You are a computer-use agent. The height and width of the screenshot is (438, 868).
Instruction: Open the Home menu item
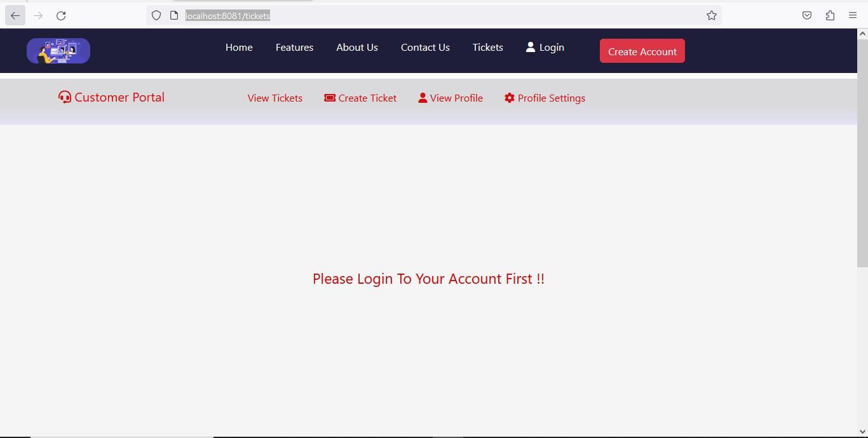(239, 48)
